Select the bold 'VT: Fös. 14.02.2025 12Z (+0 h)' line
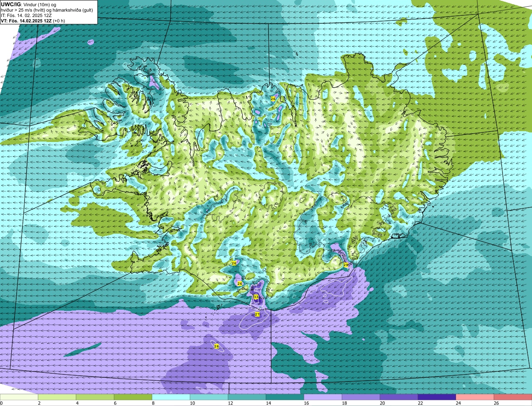532x406 pixels. [x=33, y=20]
